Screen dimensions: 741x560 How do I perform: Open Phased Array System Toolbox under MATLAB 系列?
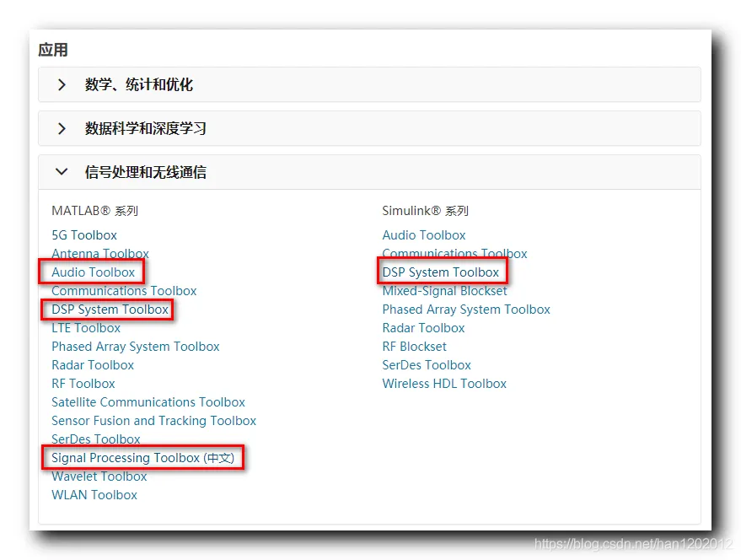point(136,347)
